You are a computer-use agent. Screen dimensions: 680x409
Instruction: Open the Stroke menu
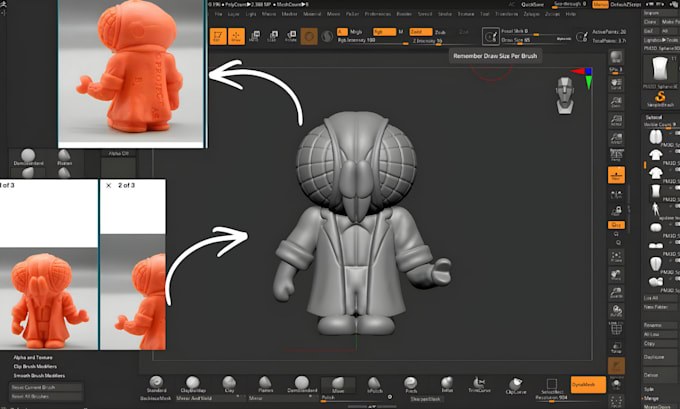pos(445,14)
